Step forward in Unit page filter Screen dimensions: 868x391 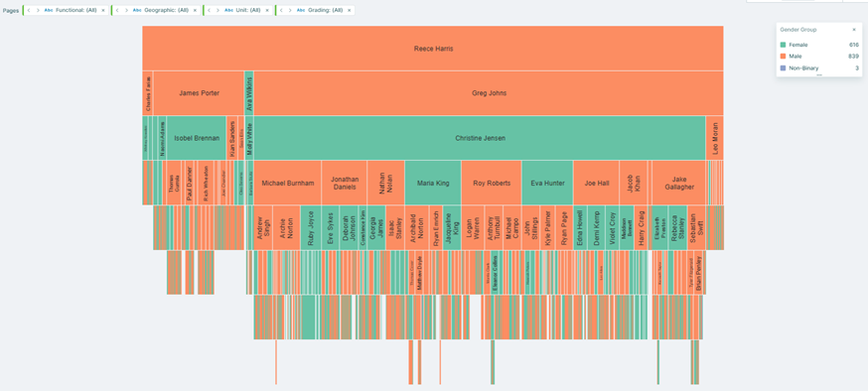click(x=217, y=10)
